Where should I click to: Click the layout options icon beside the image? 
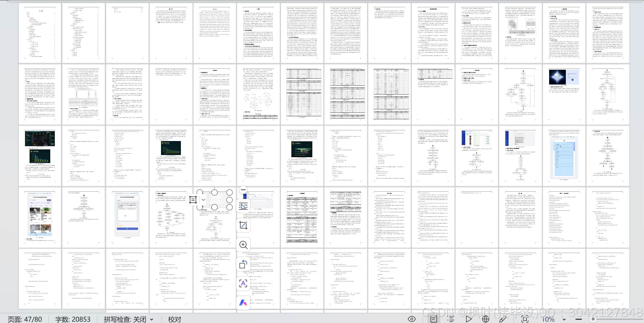[193, 200]
